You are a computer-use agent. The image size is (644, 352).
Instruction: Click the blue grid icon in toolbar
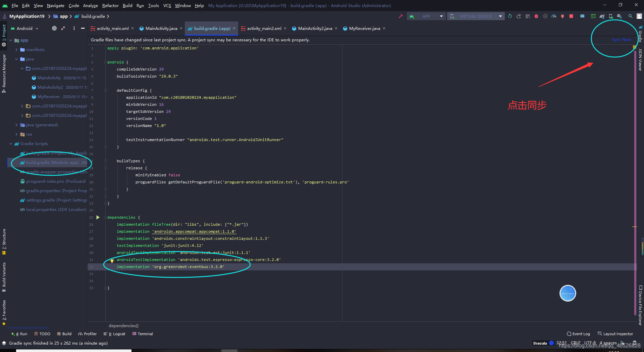pos(582,16)
